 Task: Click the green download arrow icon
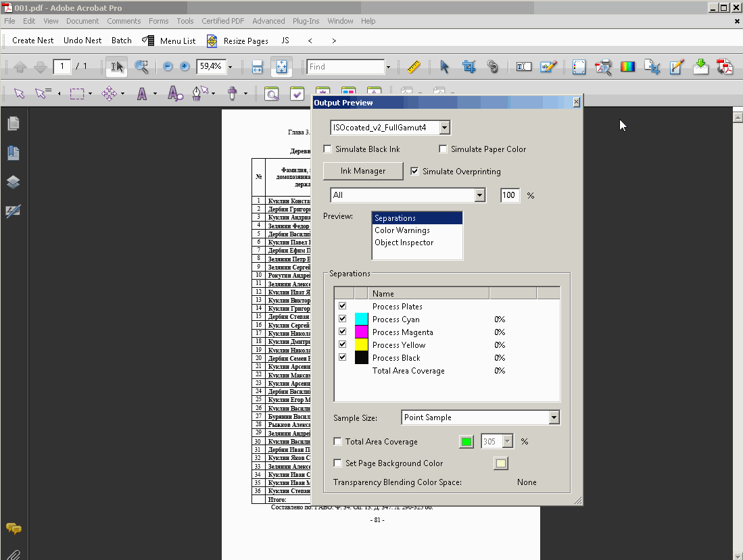coord(700,67)
